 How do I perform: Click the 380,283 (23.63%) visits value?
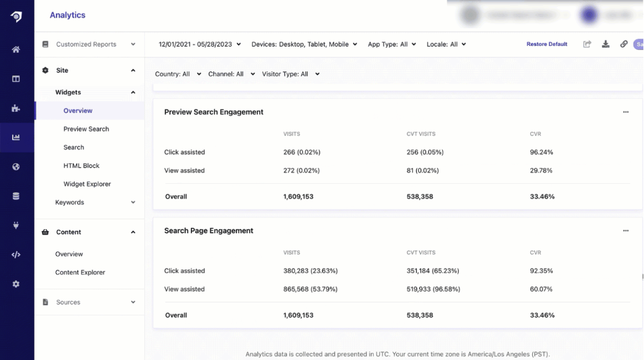pos(310,271)
